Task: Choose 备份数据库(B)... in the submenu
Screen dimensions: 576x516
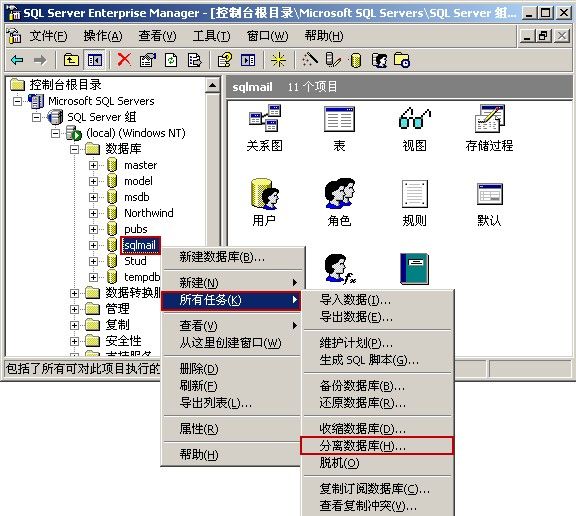Action: tap(378, 386)
